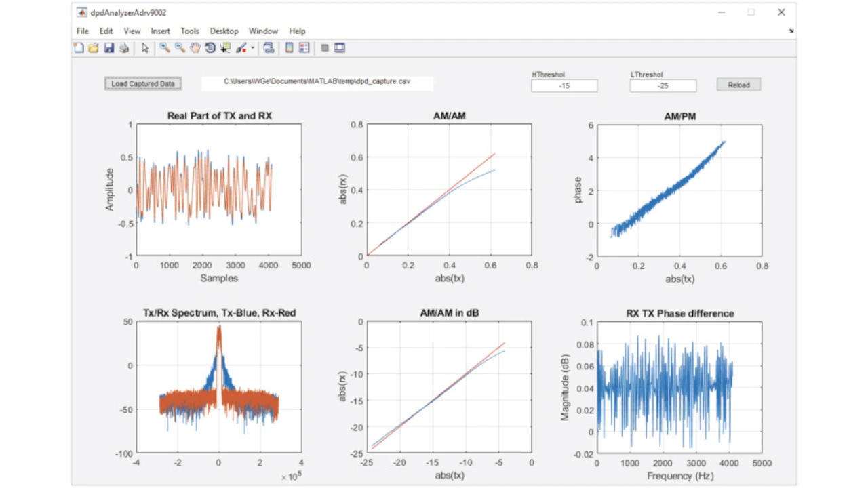Click the LThreshol value field
868x488 pixels.
point(663,86)
